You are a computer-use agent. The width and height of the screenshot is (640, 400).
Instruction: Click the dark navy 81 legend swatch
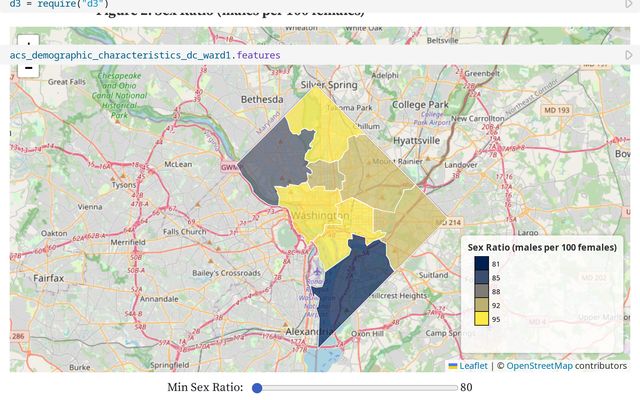click(482, 263)
